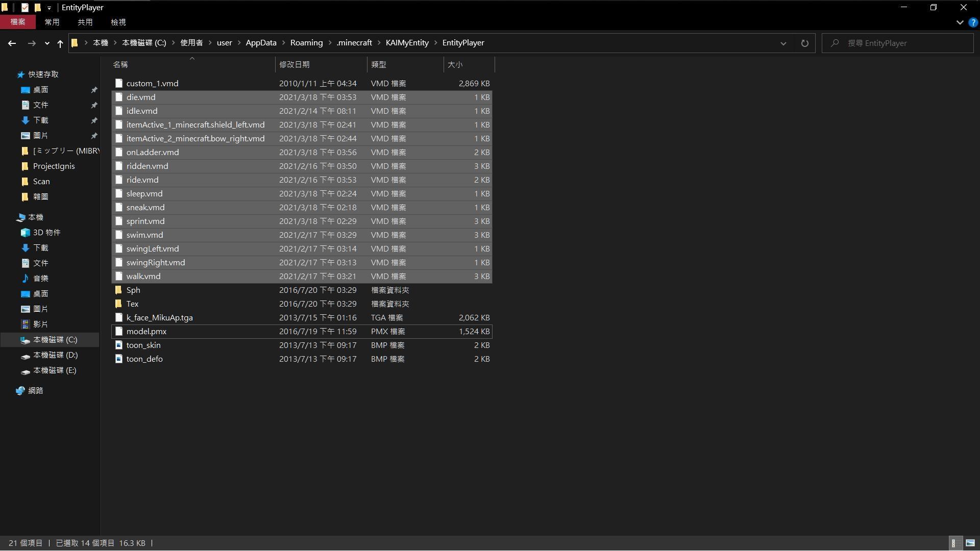Open the Help question mark icon

click(973, 22)
